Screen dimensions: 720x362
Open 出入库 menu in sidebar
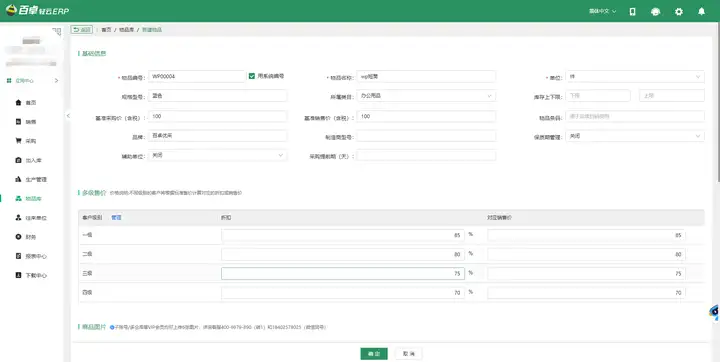tap(34, 160)
